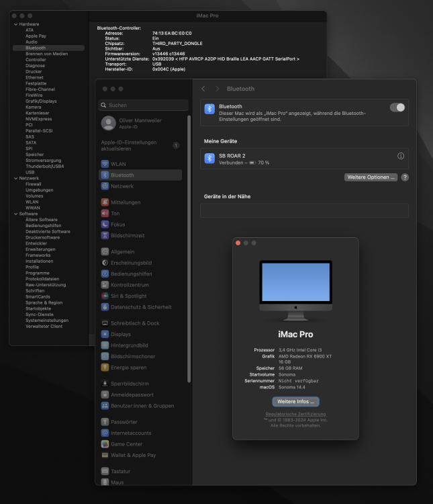
Task: Click the Suchen search field
Action: tap(143, 105)
